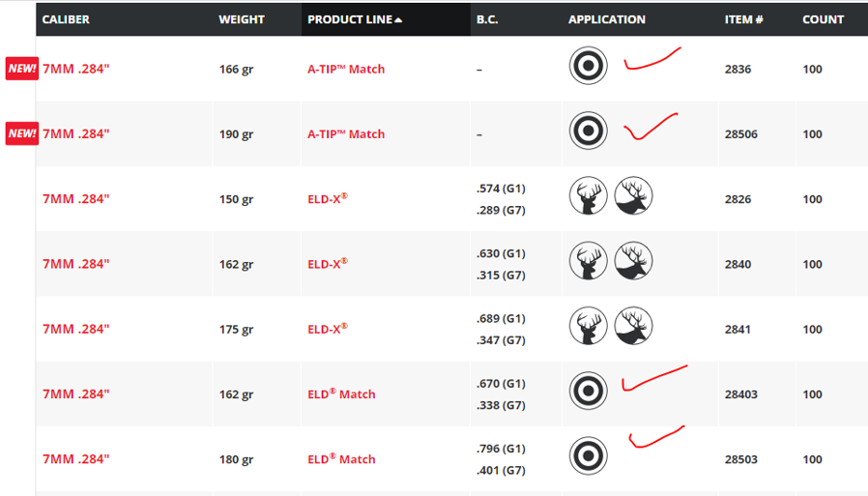Click the B.C. column header
The width and height of the screenshot is (868, 496).
(487, 19)
